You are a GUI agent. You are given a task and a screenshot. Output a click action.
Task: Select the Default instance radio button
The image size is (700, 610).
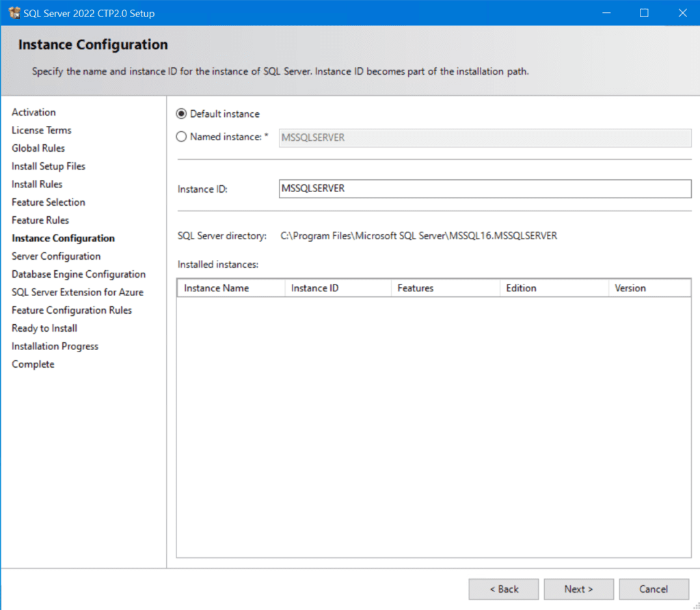point(181,114)
